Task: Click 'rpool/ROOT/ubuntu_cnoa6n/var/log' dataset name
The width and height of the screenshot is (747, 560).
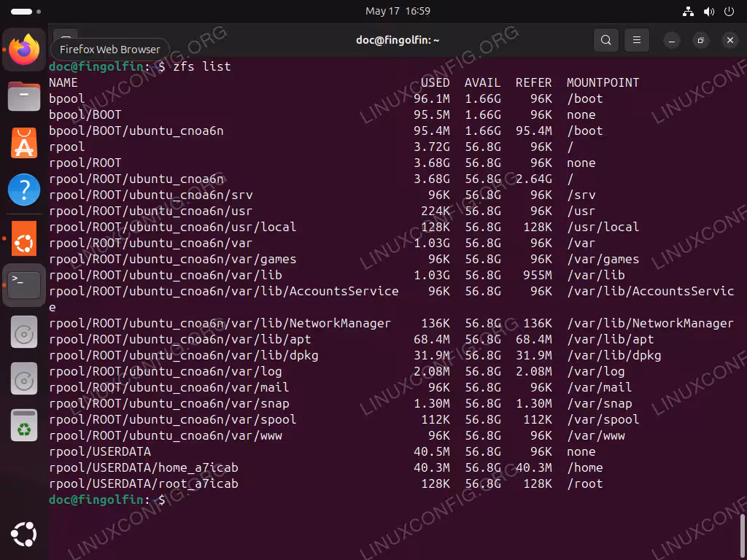Action: [166, 371]
